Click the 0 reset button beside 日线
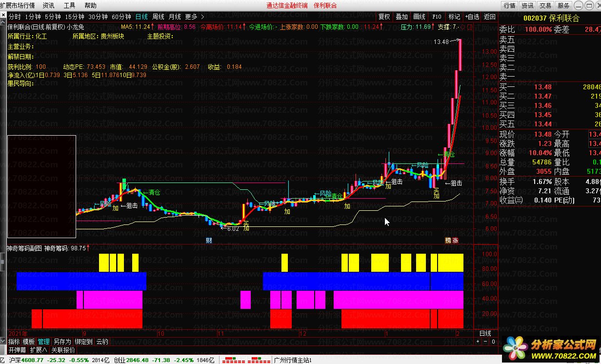 (493, 342)
